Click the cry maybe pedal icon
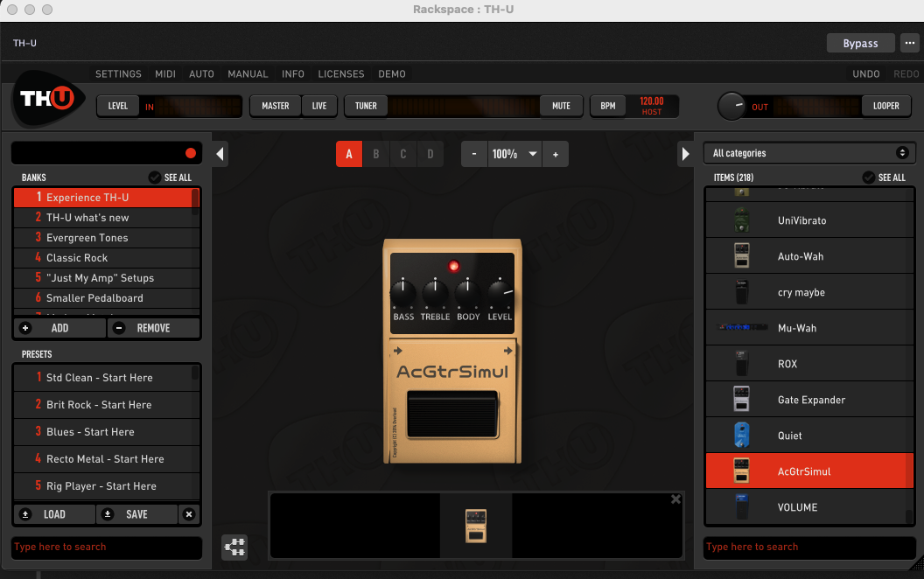 point(742,292)
